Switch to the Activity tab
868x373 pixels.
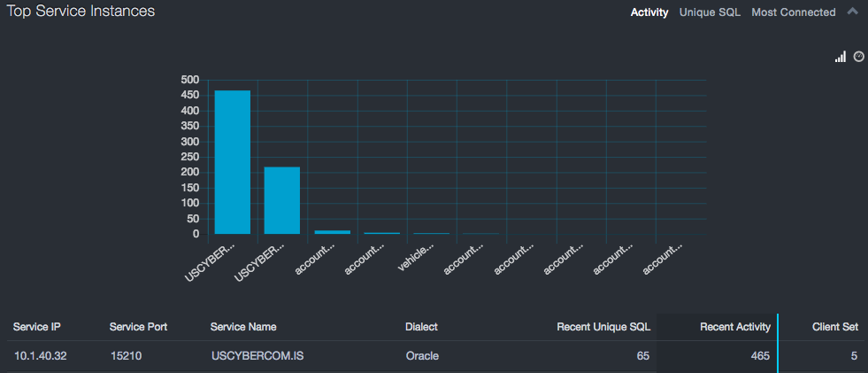coord(649,12)
